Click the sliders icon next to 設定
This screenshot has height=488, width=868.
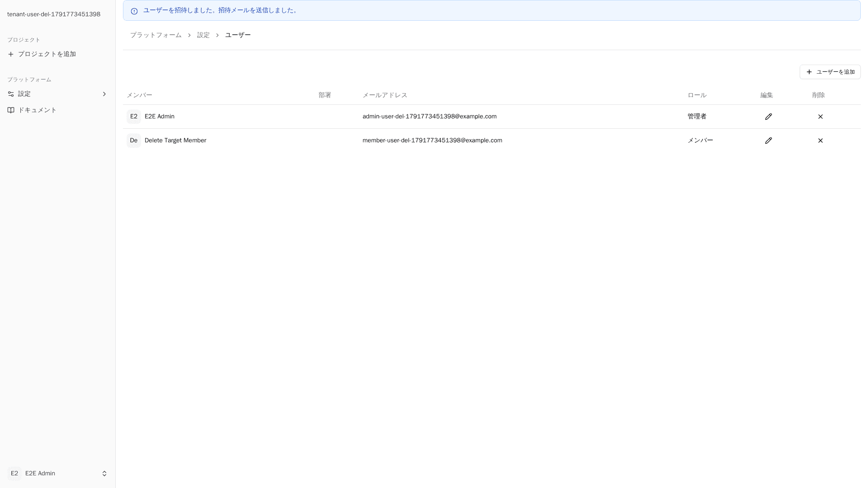11,94
